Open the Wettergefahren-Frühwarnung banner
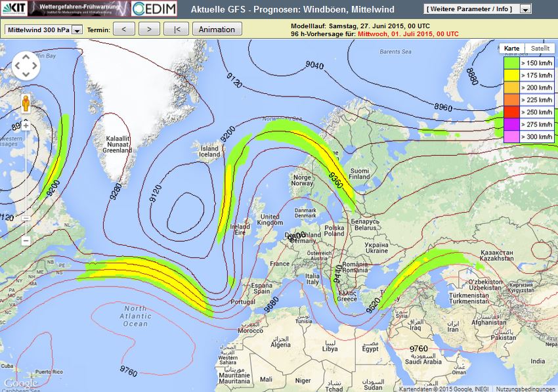This screenshot has width=558, height=392. [79, 8]
